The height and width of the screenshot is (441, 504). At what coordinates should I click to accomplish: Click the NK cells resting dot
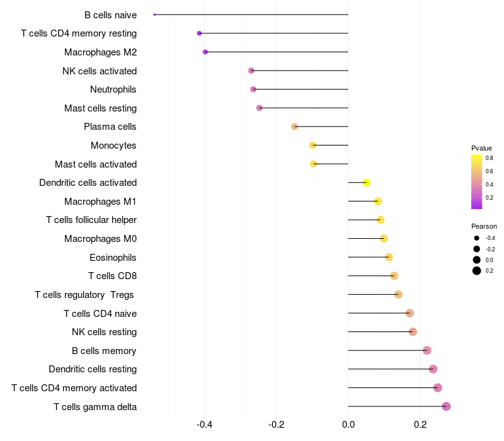tap(413, 332)
